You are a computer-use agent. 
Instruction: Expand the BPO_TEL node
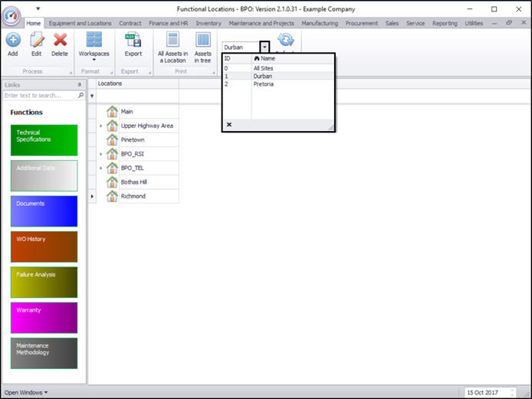[x=100, y=168]
